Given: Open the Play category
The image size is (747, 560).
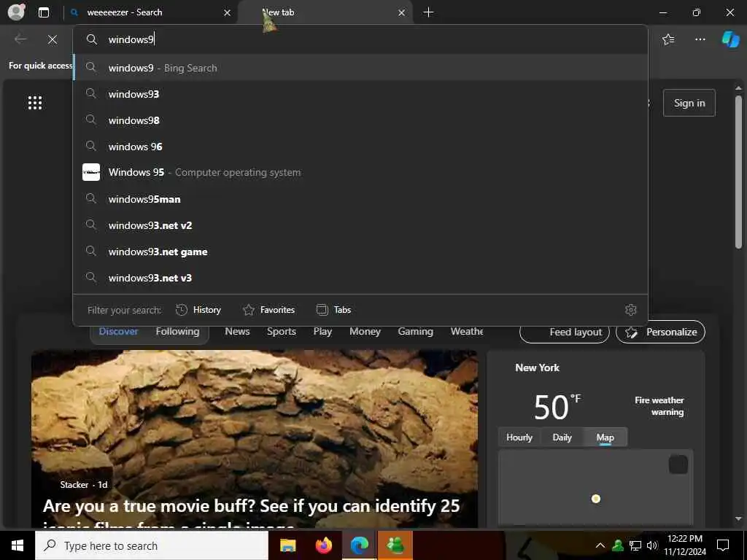Looking at the screenshot, I should click(322, 332).
